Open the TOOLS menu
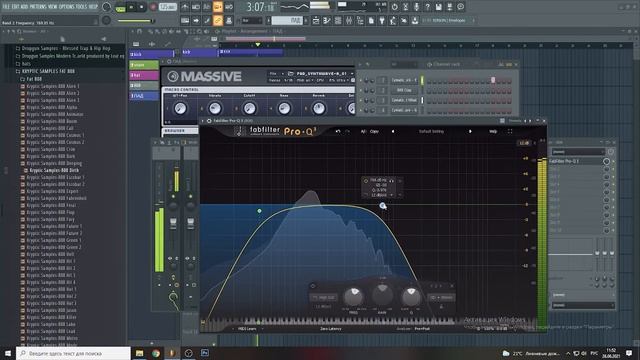The width and height of the screenshot is (640, 360). 82,7
